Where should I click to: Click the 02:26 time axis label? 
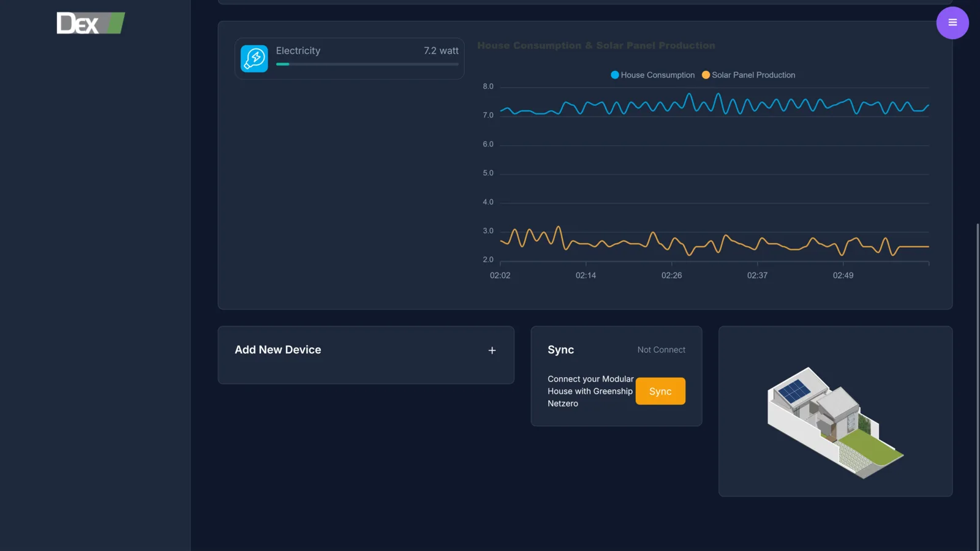click(x=671, y=275)
